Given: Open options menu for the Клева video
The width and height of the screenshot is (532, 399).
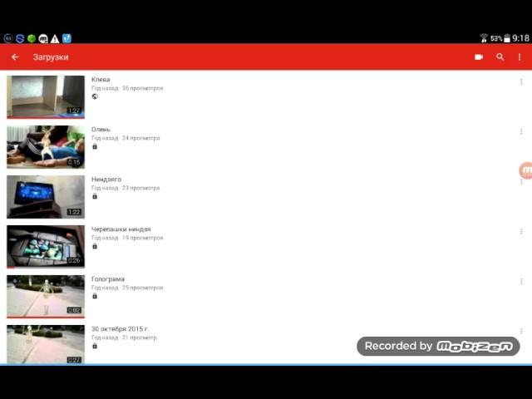Looking at the screenshot, I should tap(521, 81).
